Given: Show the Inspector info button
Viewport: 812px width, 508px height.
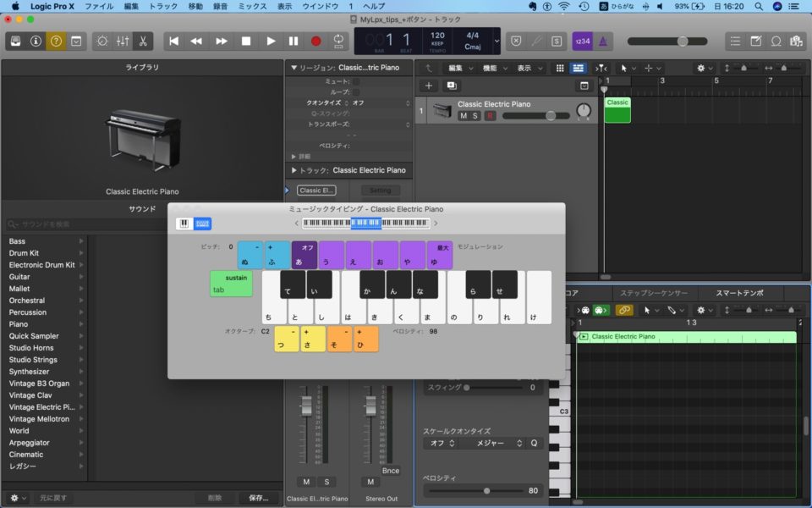Looking at the screenshot, I should (x=36, y=41).
